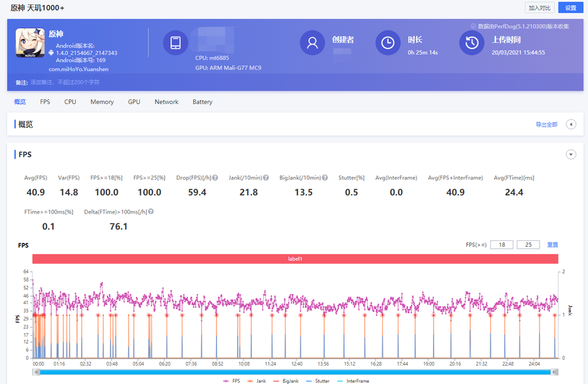Switch to the Memory tab
Screen dimensions: 588x384
pos(102,102)
